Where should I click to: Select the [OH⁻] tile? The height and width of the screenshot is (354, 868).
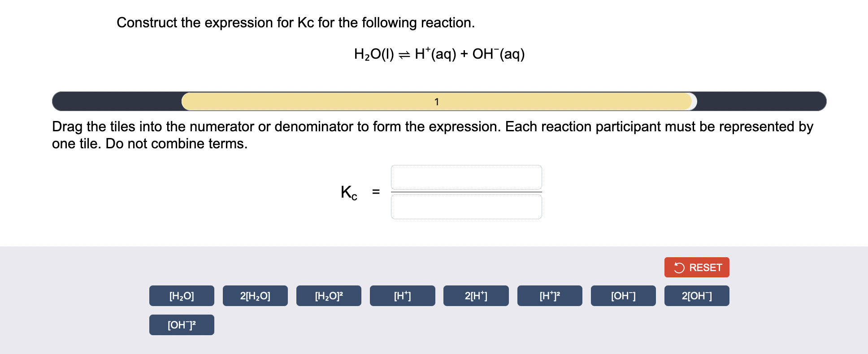(x=623, y=295)
